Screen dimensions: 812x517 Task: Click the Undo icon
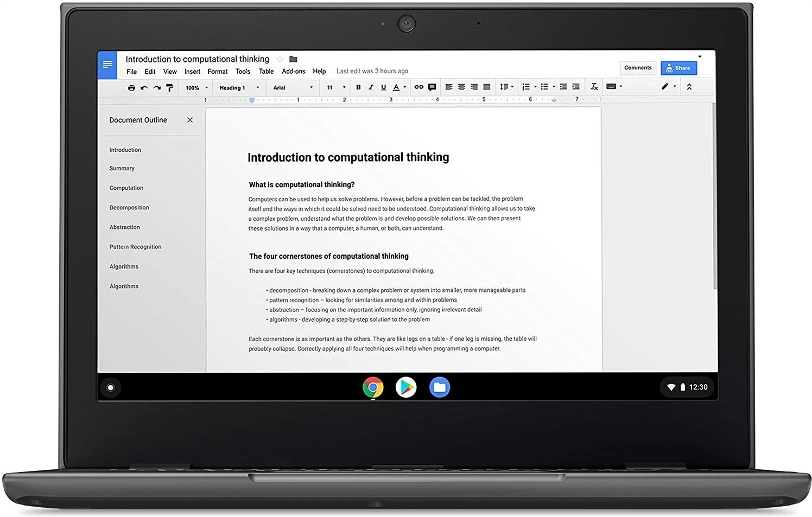[144, 87]
